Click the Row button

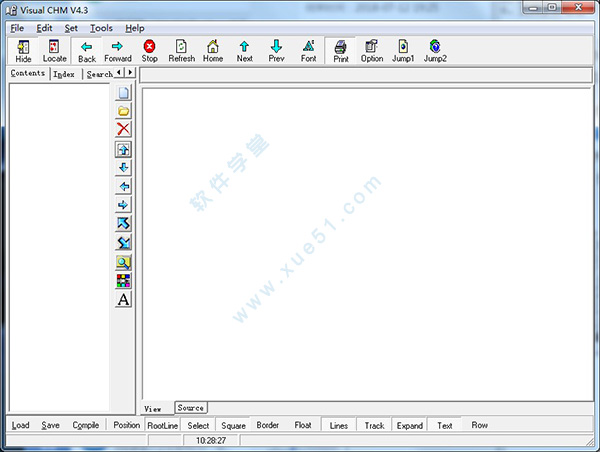(479, 425)
